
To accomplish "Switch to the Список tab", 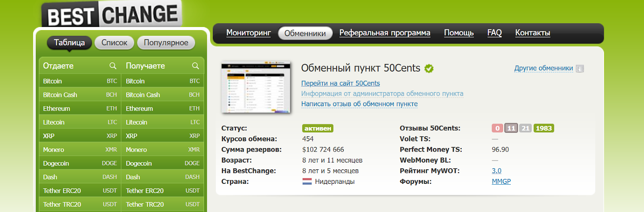I will coord(114,43).
